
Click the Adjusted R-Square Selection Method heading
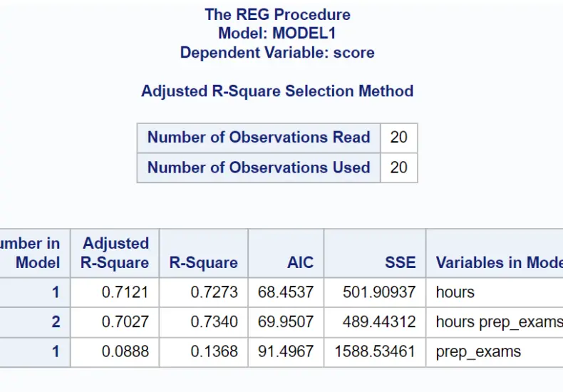tap(277, 91)
